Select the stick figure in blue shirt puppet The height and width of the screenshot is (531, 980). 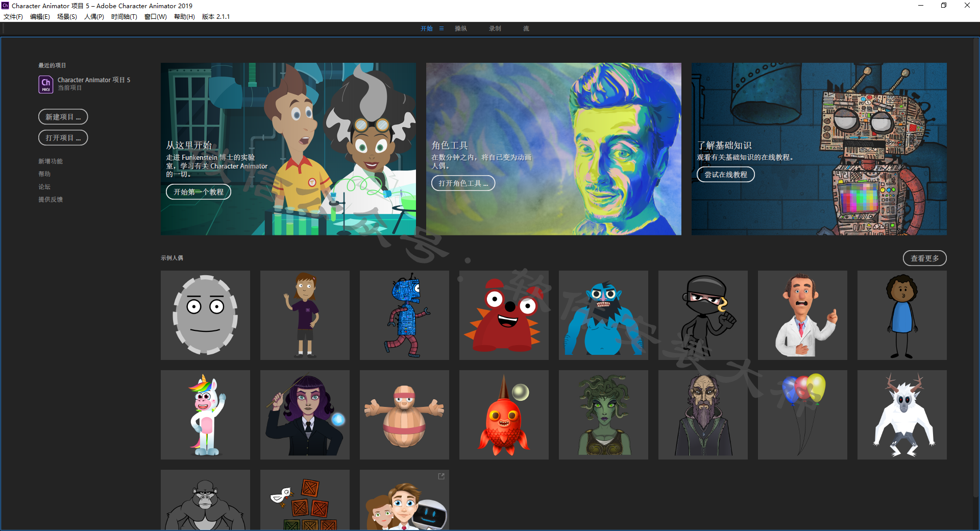pos(902,315)
